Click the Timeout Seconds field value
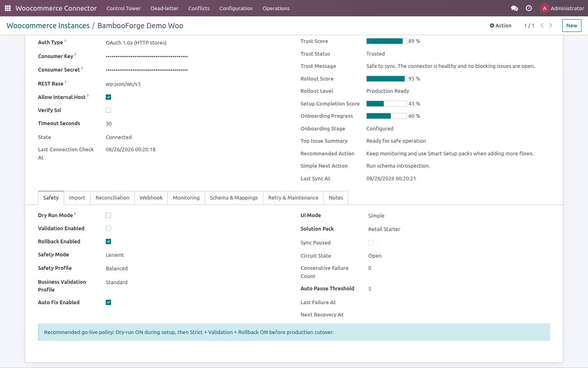588x368 pixels. [109, 124]
